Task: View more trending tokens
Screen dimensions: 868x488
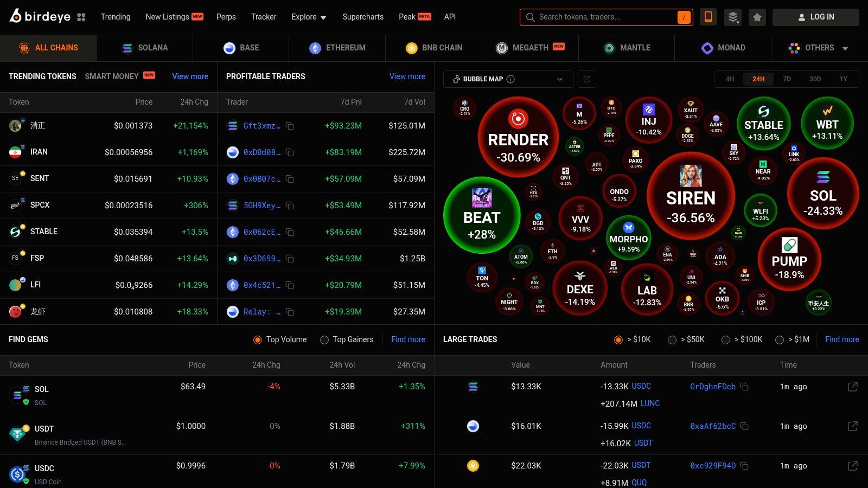Action: [x=190, y=76]
